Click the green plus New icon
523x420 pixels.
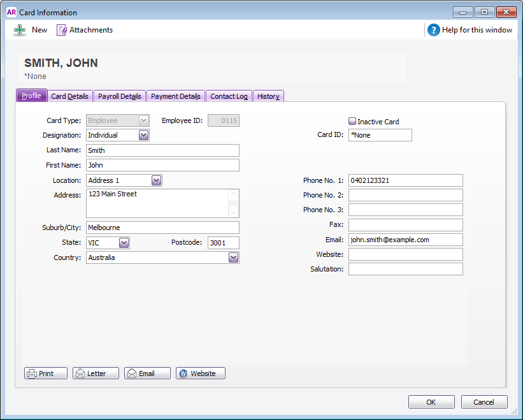[20, 30]
